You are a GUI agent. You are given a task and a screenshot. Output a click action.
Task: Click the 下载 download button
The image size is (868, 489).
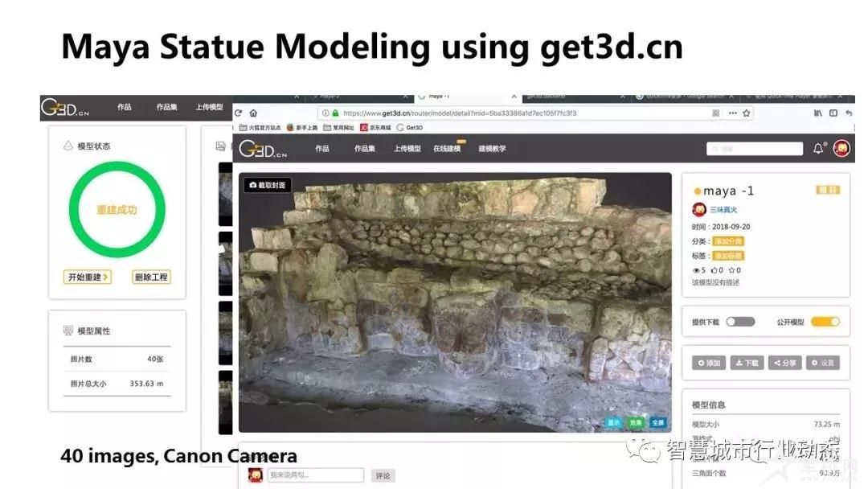pyautogui.click(x=747, y=363)
